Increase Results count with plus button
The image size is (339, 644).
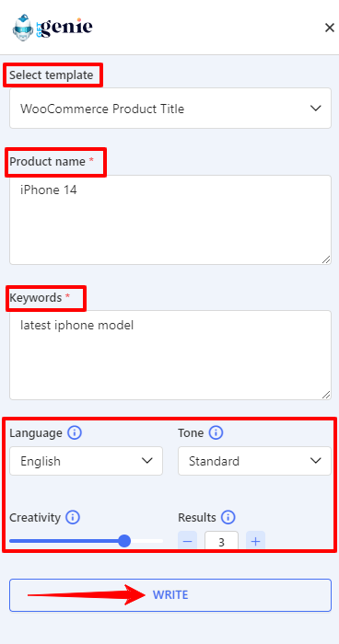point(255,541)
